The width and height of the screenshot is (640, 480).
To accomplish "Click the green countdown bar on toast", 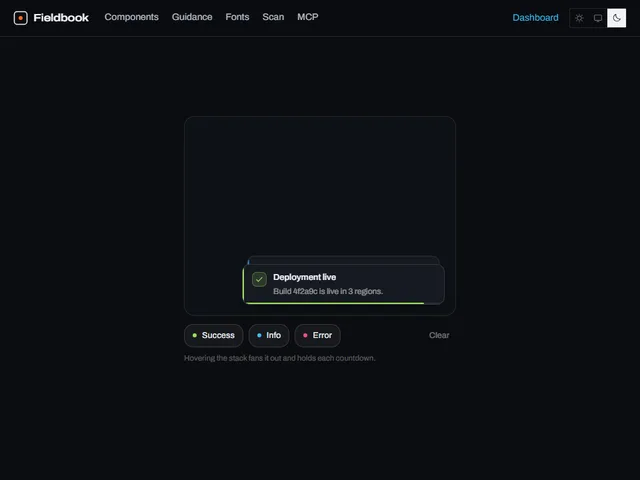I will click(x=335, y=303).
